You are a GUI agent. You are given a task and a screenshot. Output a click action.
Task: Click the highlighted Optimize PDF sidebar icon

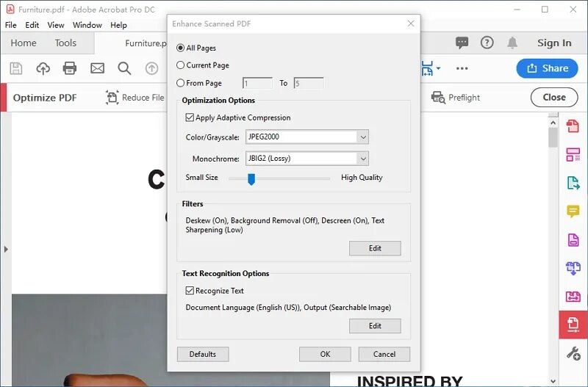573,325
